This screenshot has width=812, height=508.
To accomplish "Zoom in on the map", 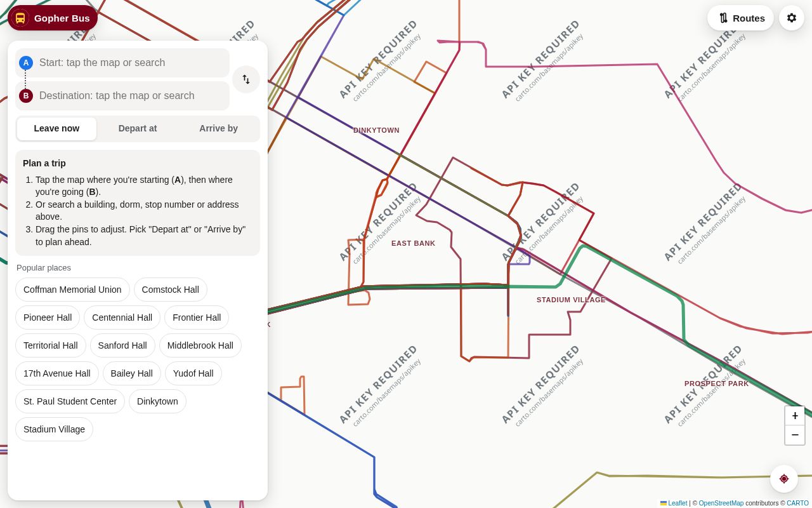I will pyautogui.click(x=795, y=416).
